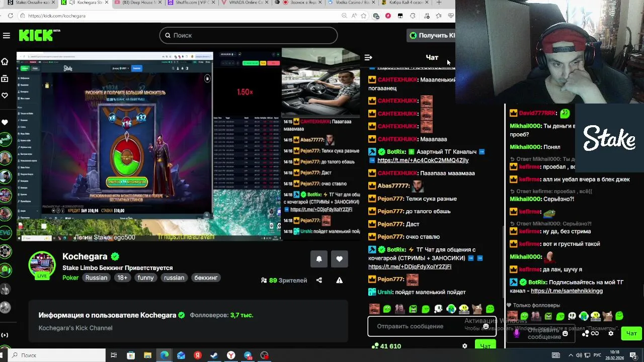The image size is (644, 362).
Task: Open the Steam app on the taskbar
Action: [214, 355]
